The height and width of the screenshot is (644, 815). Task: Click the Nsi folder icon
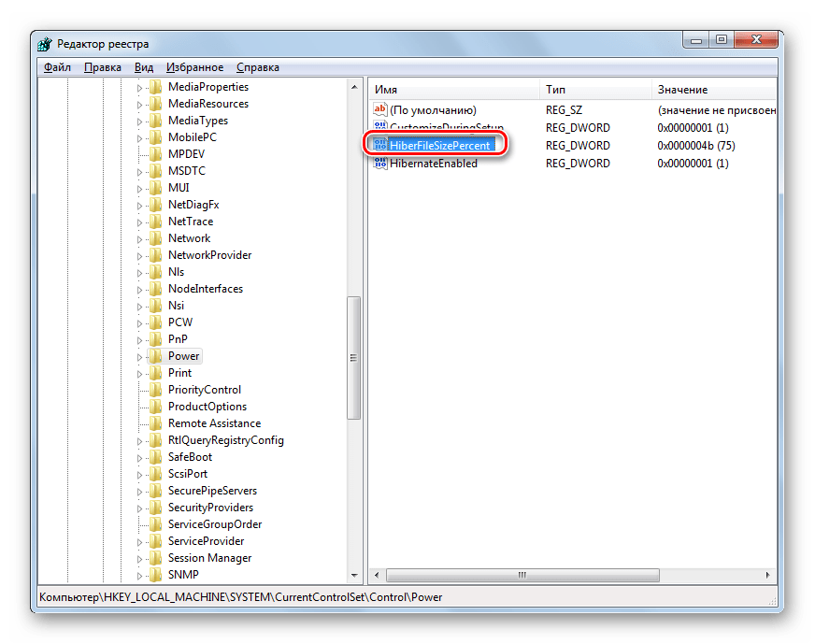pos(155,306)
